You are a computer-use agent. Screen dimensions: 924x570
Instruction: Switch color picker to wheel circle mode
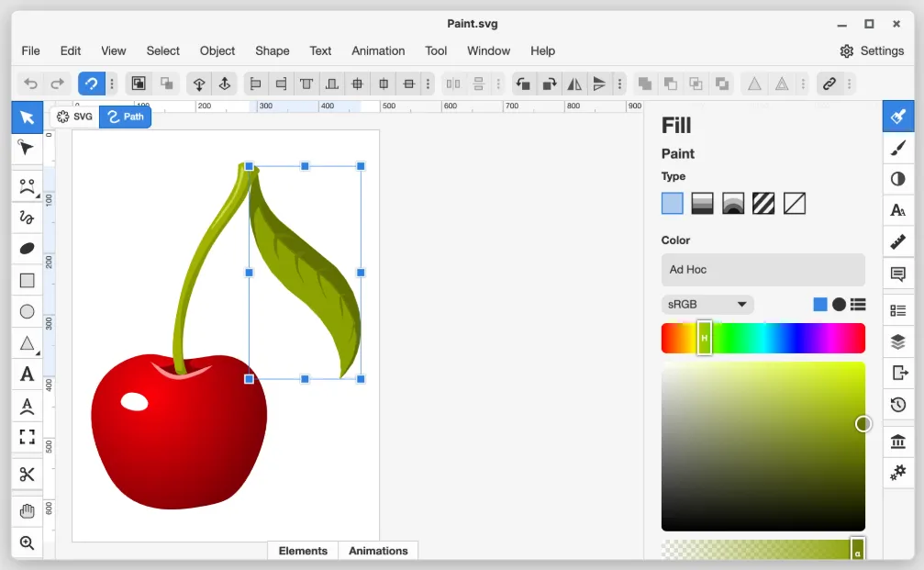pos(840,304)
